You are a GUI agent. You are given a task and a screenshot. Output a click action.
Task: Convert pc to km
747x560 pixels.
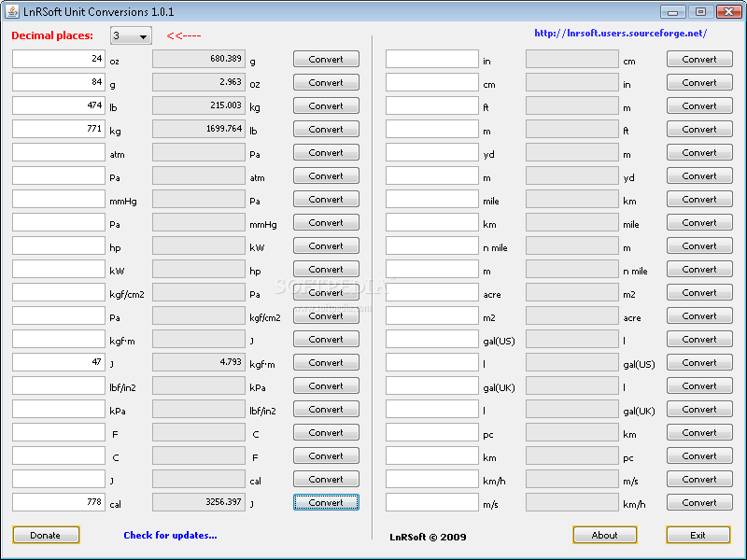(x=699, y=432)
